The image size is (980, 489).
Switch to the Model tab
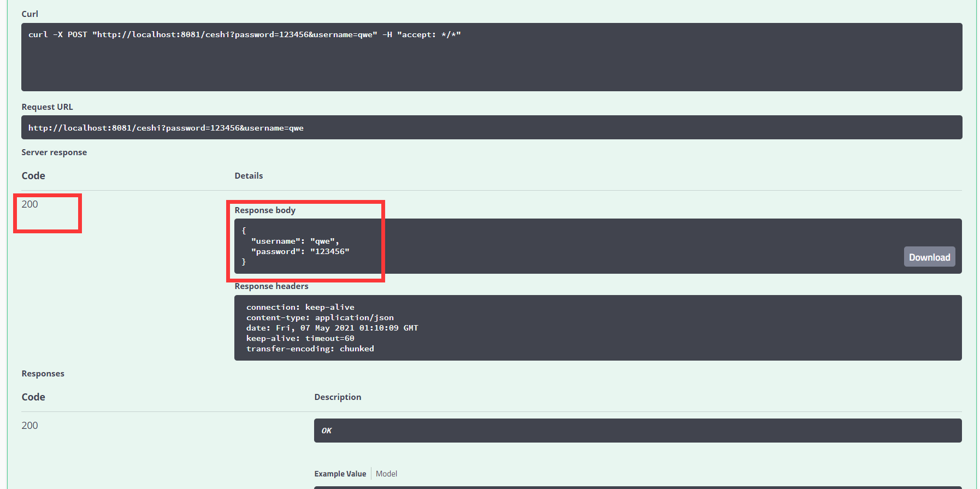(386, 474)
